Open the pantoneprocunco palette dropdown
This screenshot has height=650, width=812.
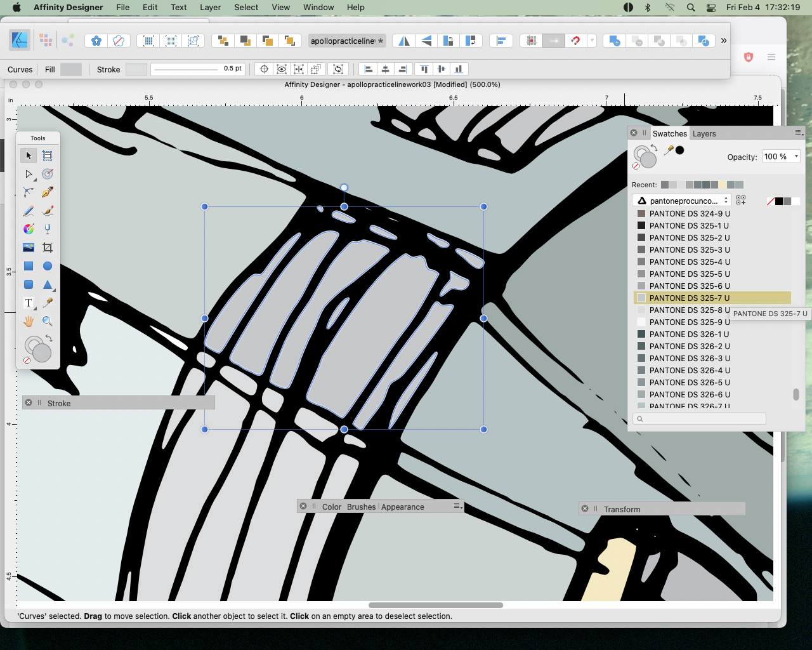pyautogui.click(x=683, y=201)
